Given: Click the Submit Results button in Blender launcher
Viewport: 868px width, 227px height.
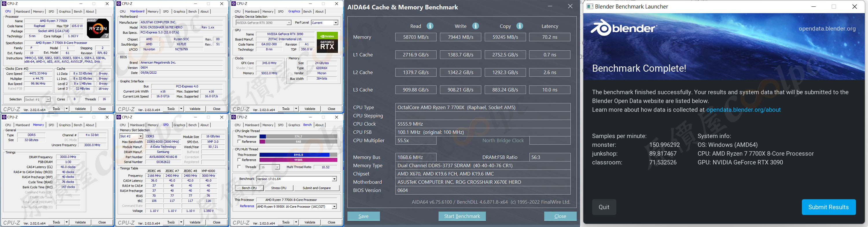Looking at the screenshot, I should tap(828, 207).
